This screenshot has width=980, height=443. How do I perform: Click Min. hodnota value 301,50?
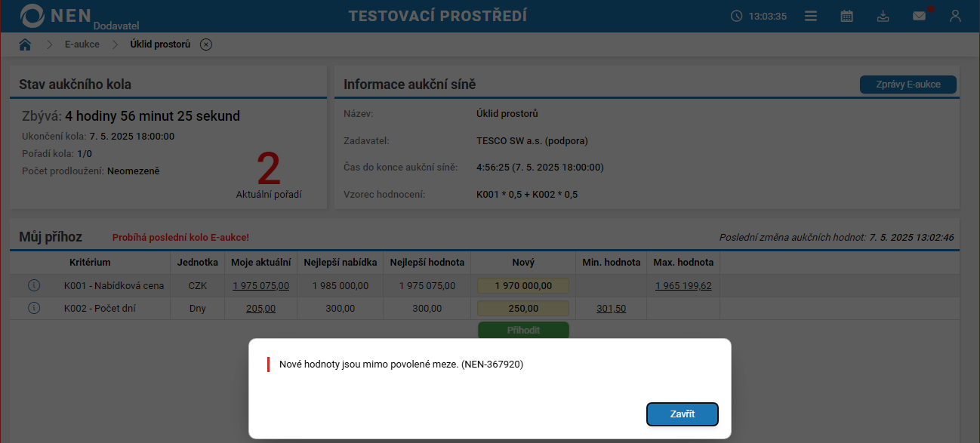pyautogui.click(x=611, y=309)
